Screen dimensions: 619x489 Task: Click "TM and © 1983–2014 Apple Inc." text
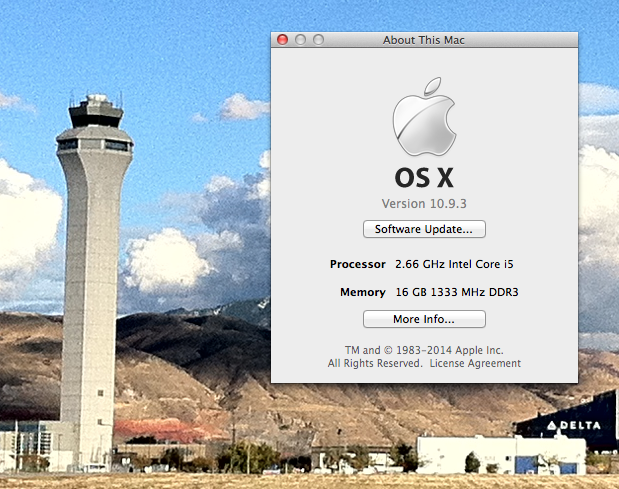424,350
